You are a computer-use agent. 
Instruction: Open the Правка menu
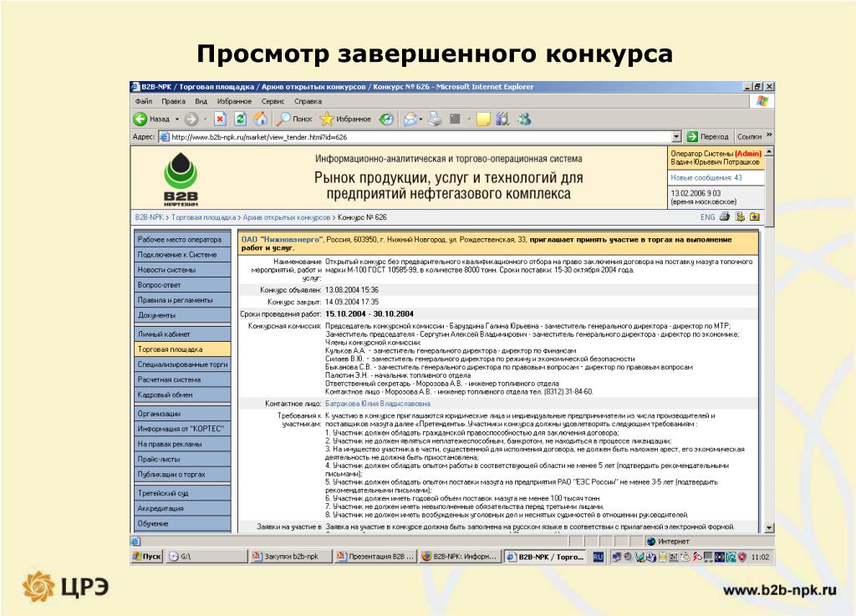pos(174,101)
